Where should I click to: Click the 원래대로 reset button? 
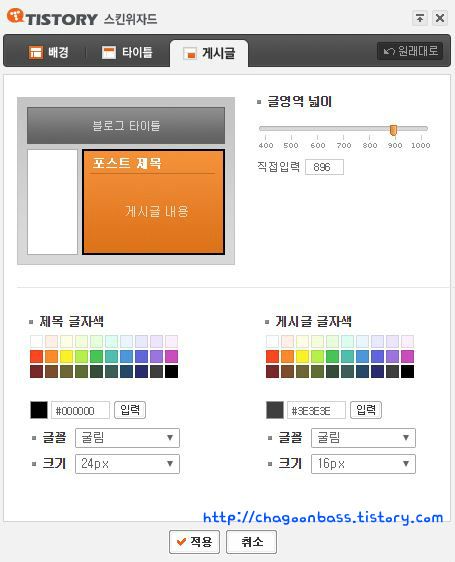(410, 51)
